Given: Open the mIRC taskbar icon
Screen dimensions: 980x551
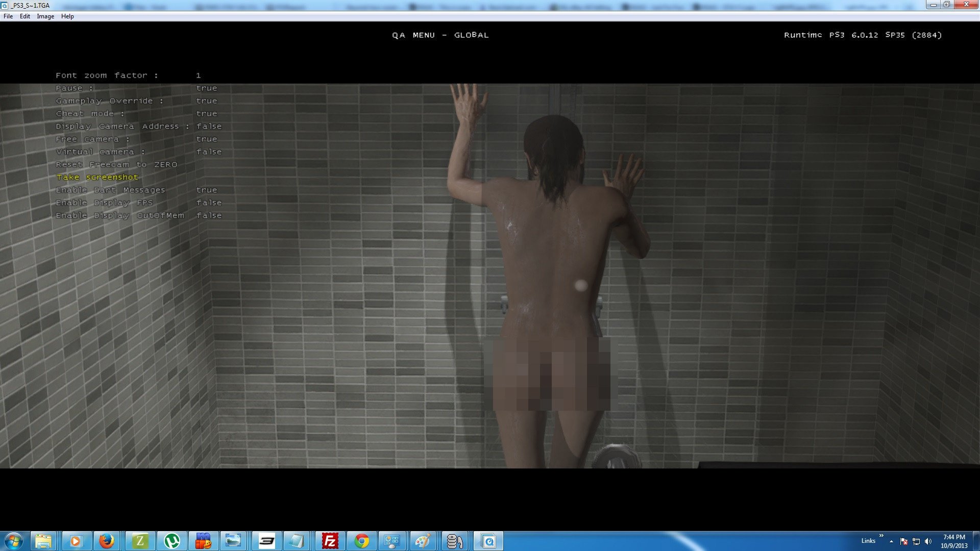Looking at the screenshot, I should pyautogui.click(x=204, y=541).
